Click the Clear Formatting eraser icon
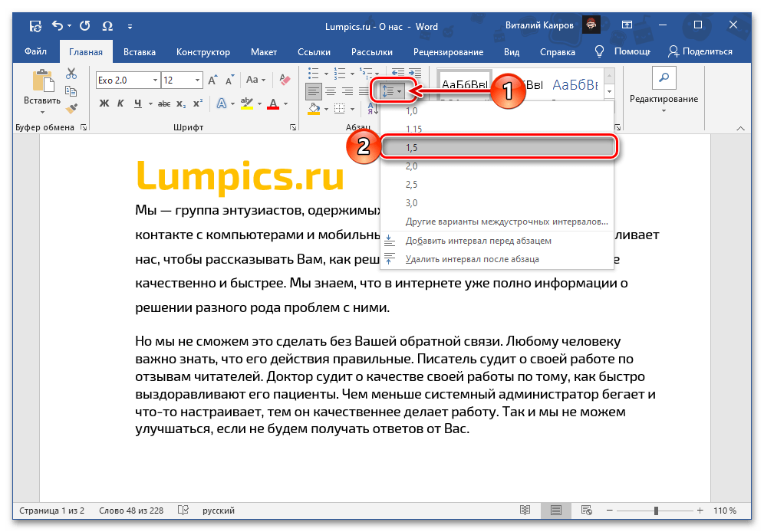764x532 pixels. pos(285,80)
